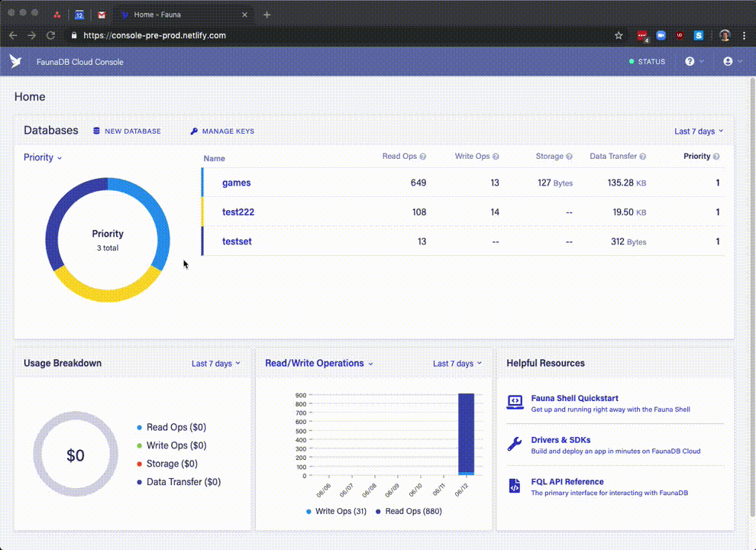Click the Storage column help icon

pos(569,157)
